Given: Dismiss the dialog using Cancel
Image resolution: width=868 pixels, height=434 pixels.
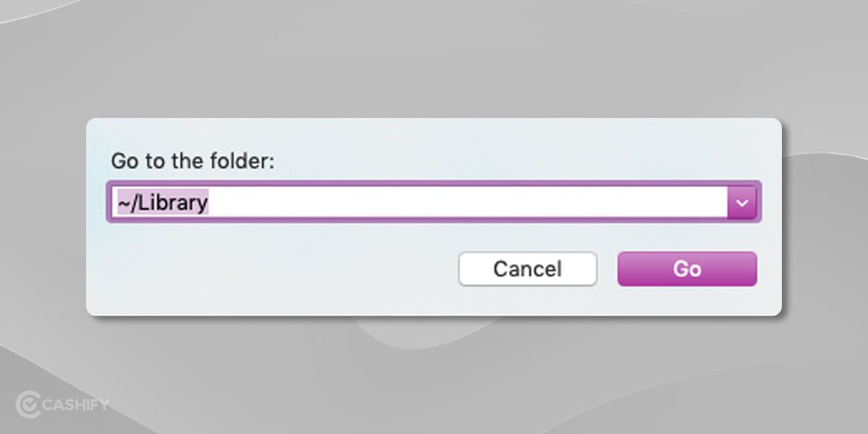Looking at the screenshot, I should coord(527,268).
